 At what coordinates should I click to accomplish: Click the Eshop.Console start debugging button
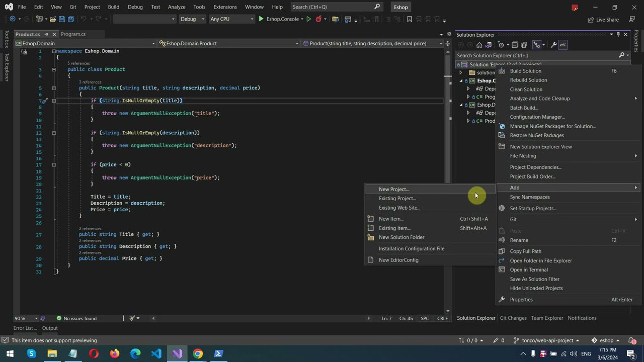[278, 19]
